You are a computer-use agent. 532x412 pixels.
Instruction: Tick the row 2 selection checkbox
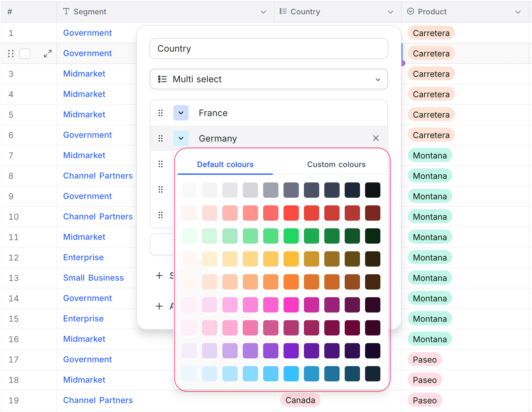point(25,54)
